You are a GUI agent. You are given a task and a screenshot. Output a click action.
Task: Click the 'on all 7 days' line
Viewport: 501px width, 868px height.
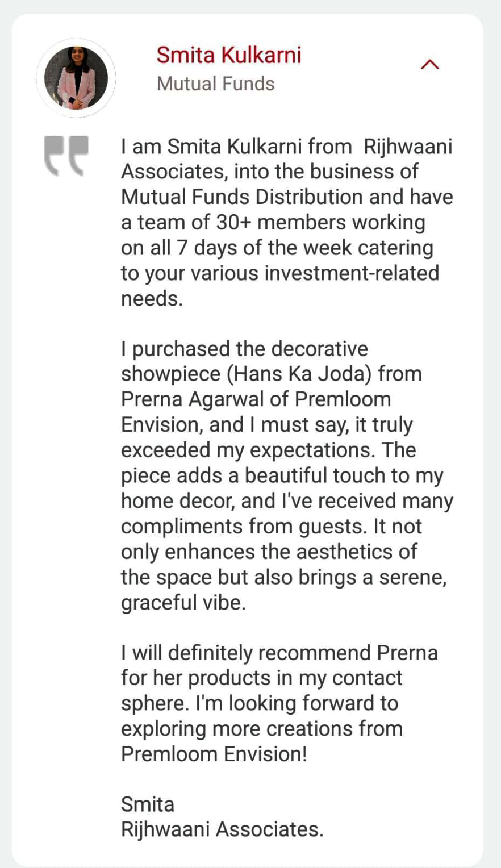277,248
